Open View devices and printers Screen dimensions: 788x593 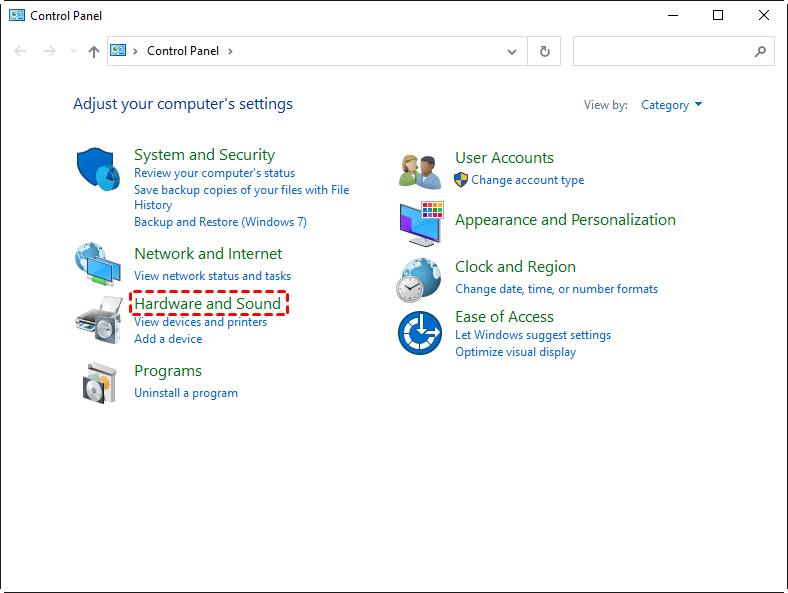(201, 322)
